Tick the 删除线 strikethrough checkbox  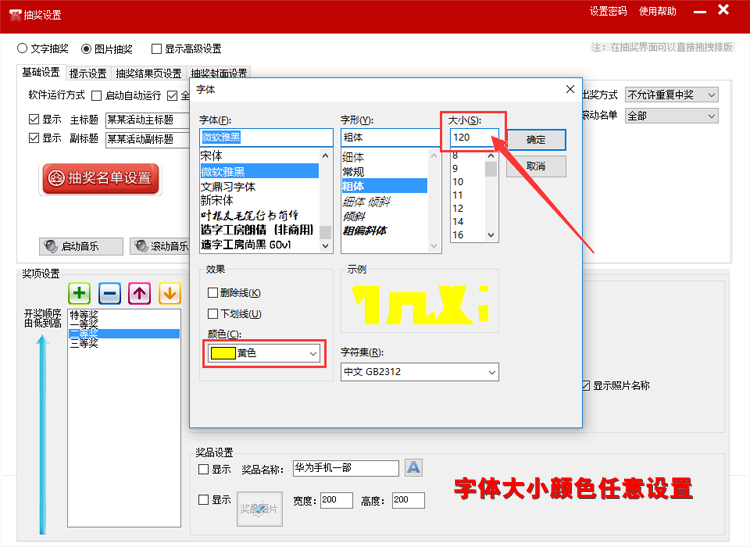212,293
